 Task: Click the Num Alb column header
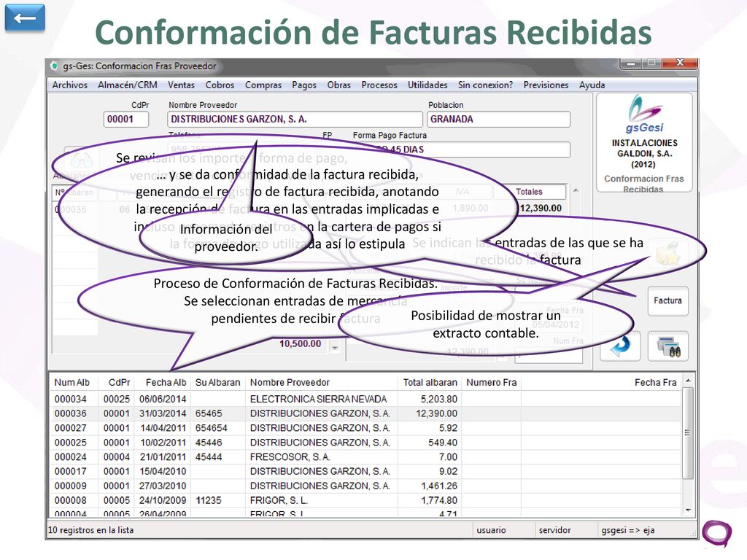(x=72, y=382)
